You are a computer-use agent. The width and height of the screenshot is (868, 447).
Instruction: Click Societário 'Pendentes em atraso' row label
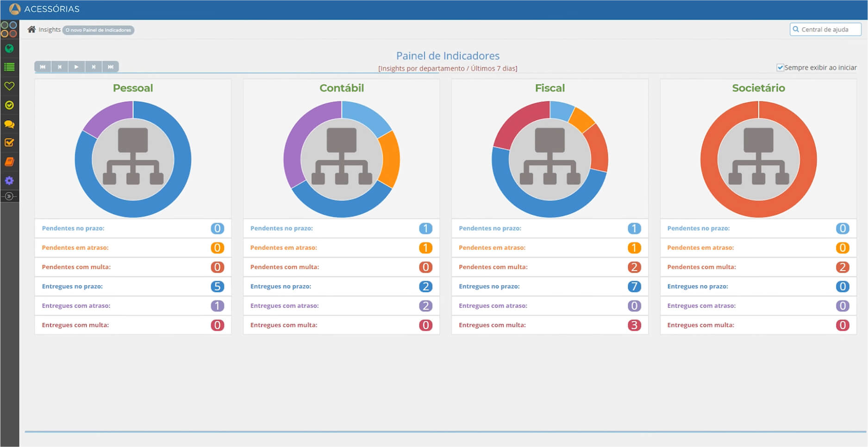pyautogui.click(x=700, y=248)
